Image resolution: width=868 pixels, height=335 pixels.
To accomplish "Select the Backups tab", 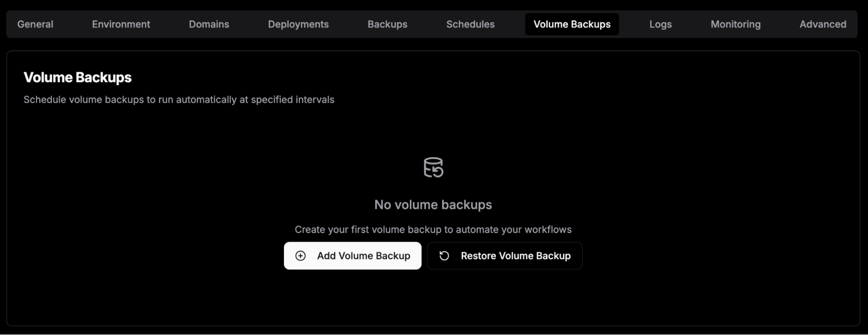I will click(x=387, y=24).
